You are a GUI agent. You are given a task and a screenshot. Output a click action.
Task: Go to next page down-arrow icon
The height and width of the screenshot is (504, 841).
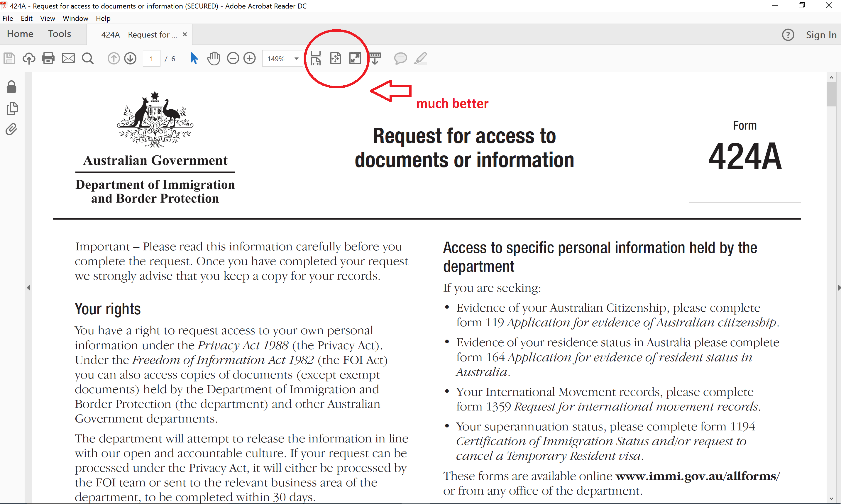pos(131,58)
